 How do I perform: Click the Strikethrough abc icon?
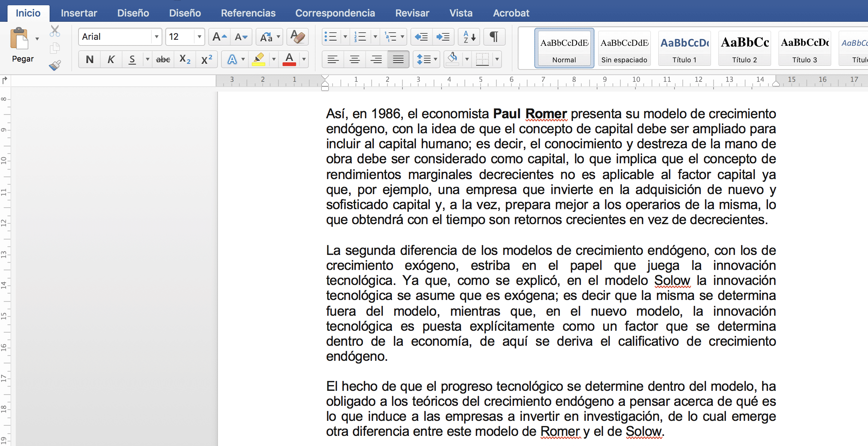pyautogui.click(x=163, y=59)
